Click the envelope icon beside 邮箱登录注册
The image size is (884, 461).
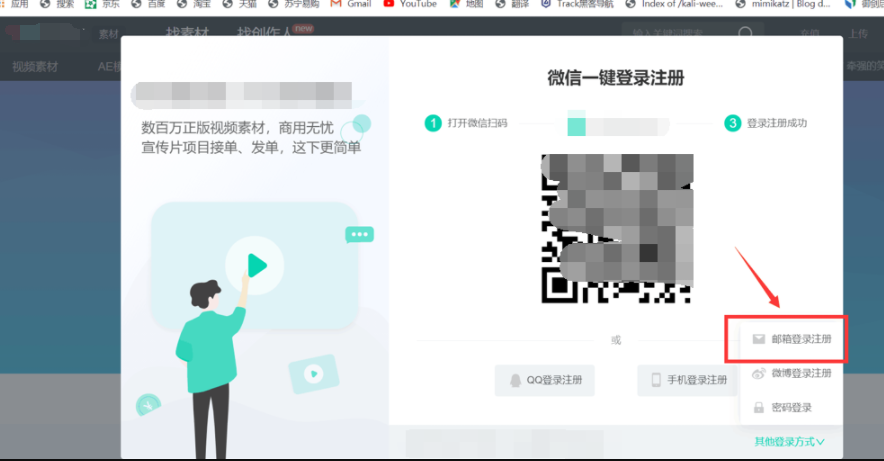click(759, 339)
